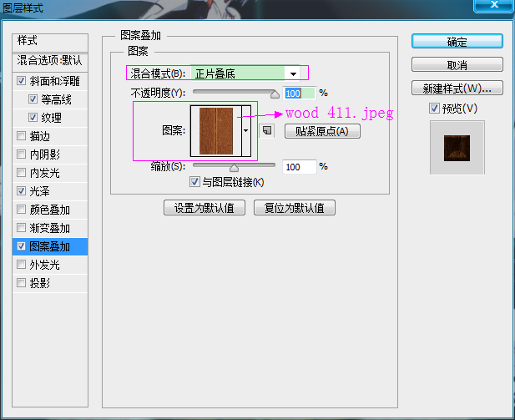Viewport: 515px width, 420px height.
Task: Click 复位为默认值 button
Action: click(295, 208)
